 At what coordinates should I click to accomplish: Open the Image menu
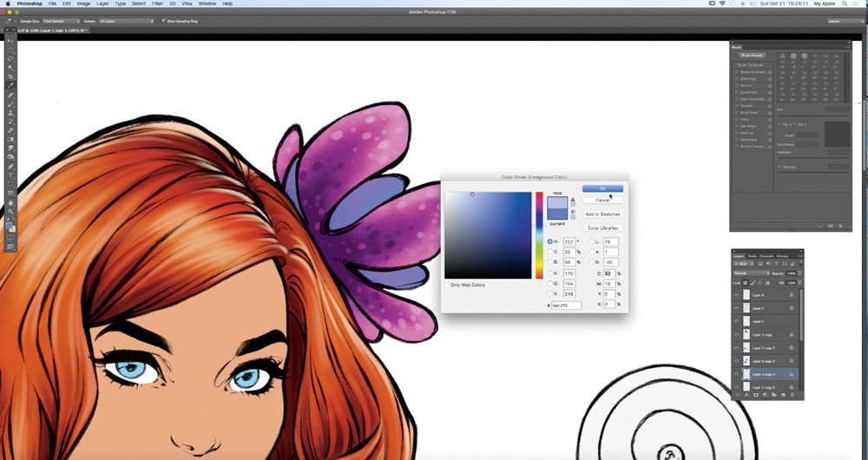pyautogui.click(x=83, y=3)
